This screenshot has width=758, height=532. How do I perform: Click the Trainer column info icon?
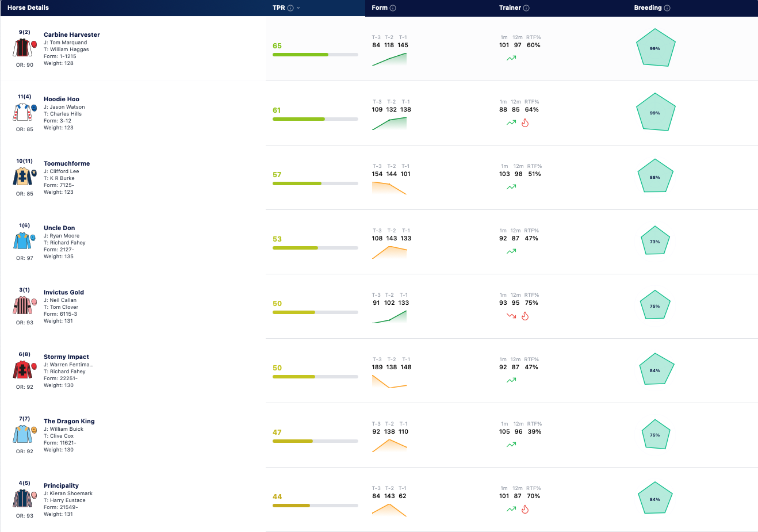[x=526, y=8]
